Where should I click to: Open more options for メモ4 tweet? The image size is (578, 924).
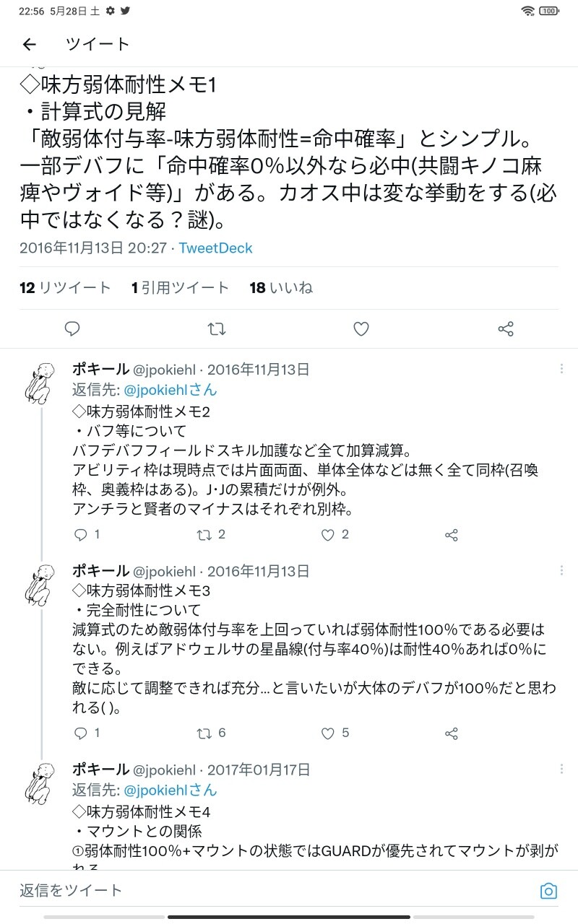[x=561, y=769]
